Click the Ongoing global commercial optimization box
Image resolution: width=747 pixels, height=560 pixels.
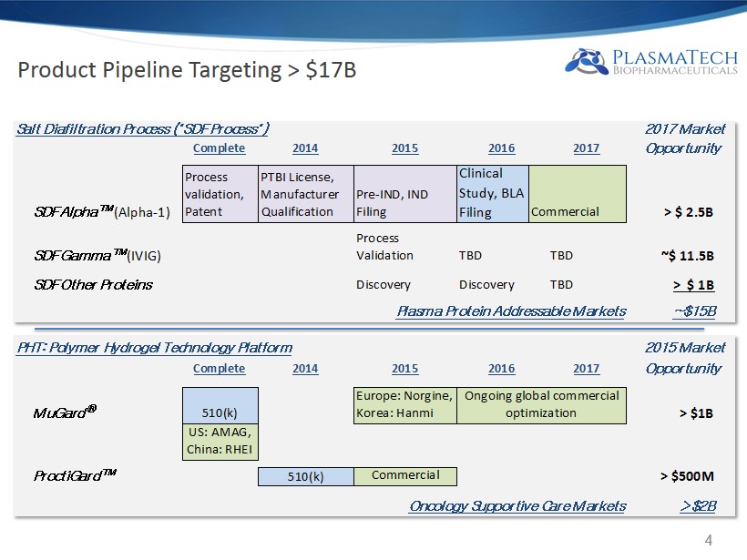click(x=541, y=404)
